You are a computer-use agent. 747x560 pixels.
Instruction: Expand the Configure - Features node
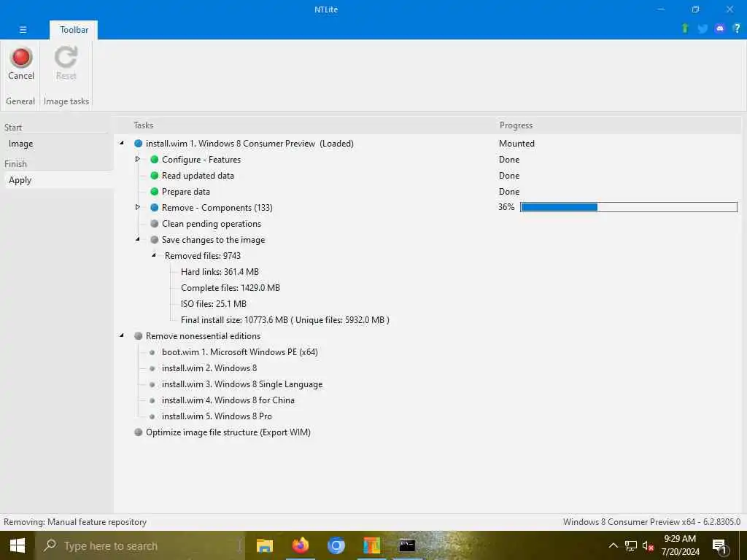pos(138,159)
